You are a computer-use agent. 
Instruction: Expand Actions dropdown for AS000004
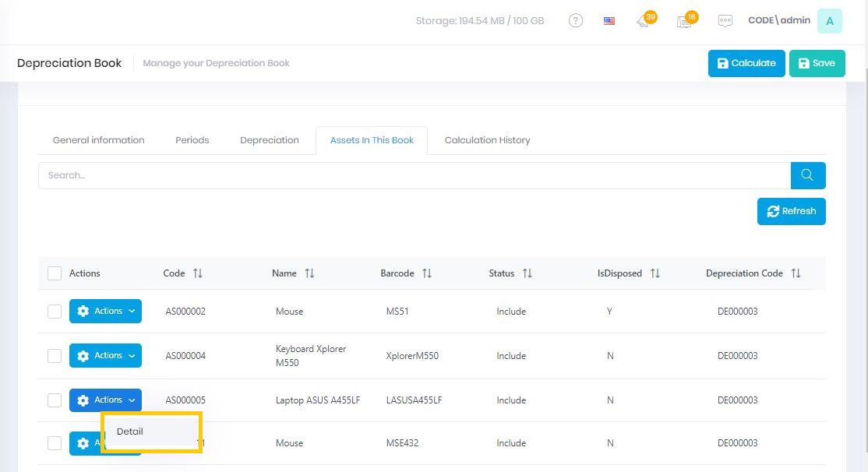(x=105, y=356)
